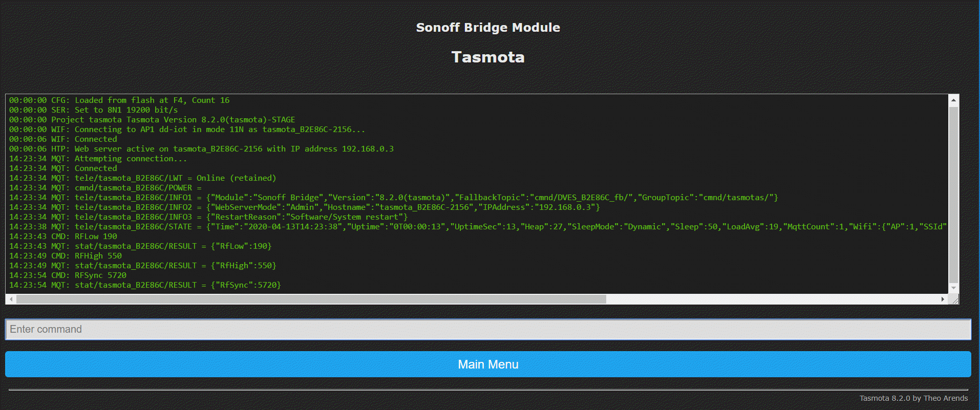The height and width of the screenshot is (410, 980).
Task: Focus the Enter command input field
Action: click(x=487, y=329)
